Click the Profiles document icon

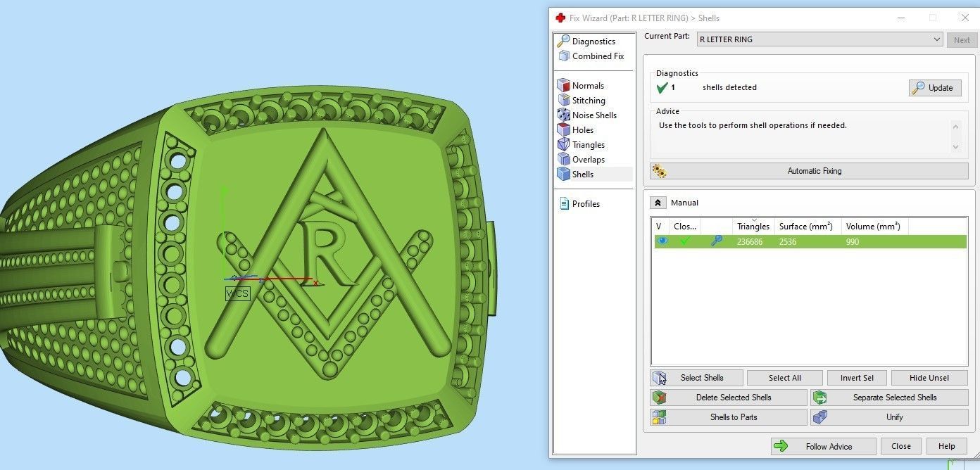pos(564,204)
